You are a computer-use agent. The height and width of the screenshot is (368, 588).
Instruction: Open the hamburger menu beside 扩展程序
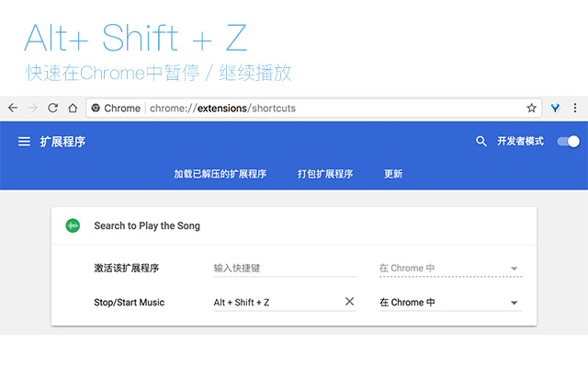coord(24,142)
